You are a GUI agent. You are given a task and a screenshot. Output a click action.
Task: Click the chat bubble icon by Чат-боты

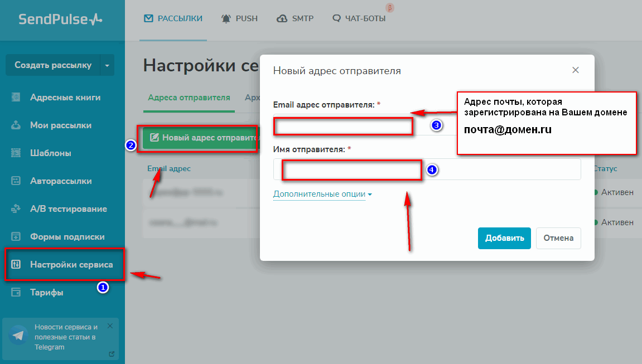336,18
